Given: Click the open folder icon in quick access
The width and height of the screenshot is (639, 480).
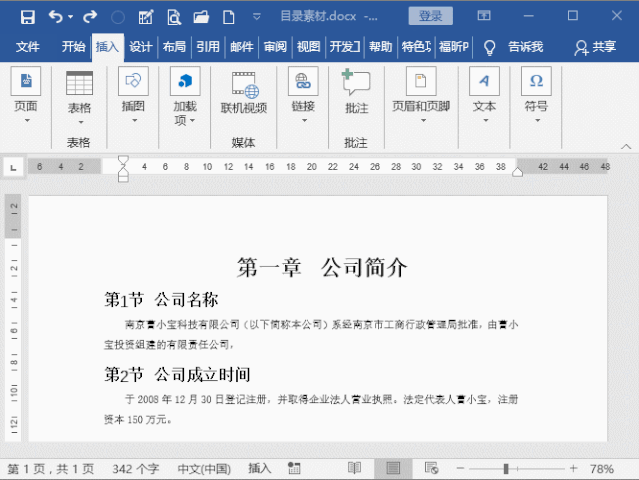Looking at the screenshot, I should [201, 17].
